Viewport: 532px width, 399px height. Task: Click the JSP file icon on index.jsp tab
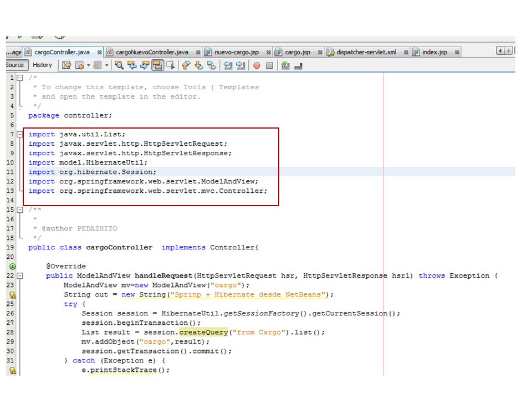tap(416, 52)
